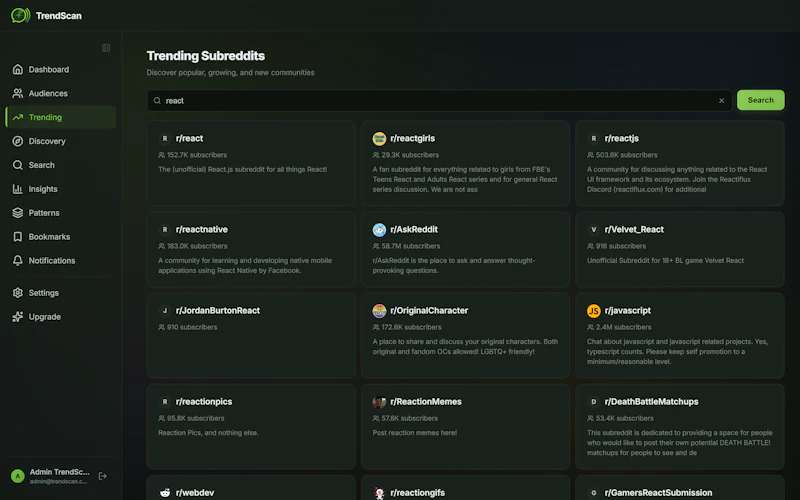Click the Settings gear icon
This screenshot has width=800, height=500.
pyautogui.click(x=18, y=293)
